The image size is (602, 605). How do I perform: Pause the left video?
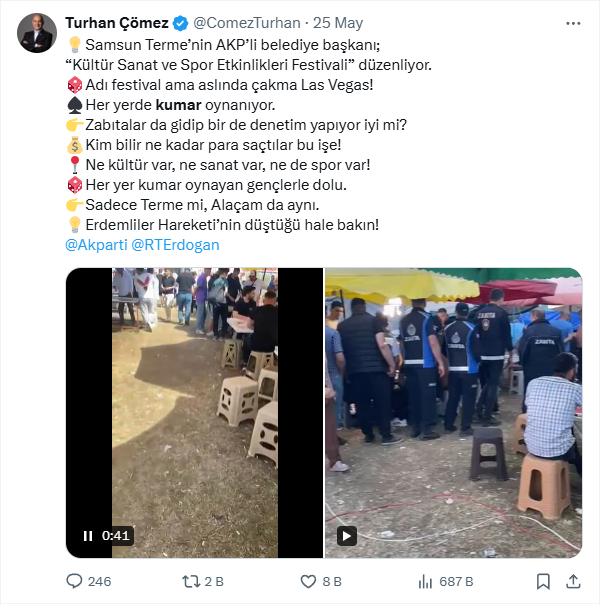coord(87,536)
